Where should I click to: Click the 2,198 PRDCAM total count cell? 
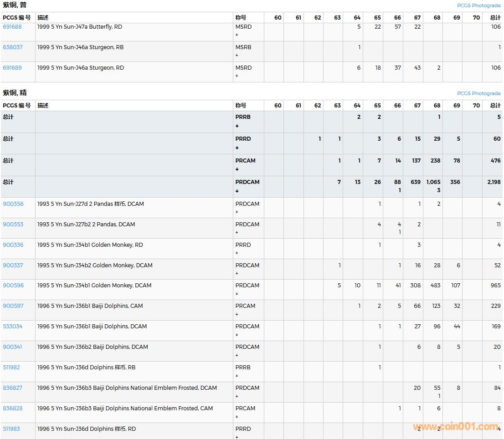[494, 182]
